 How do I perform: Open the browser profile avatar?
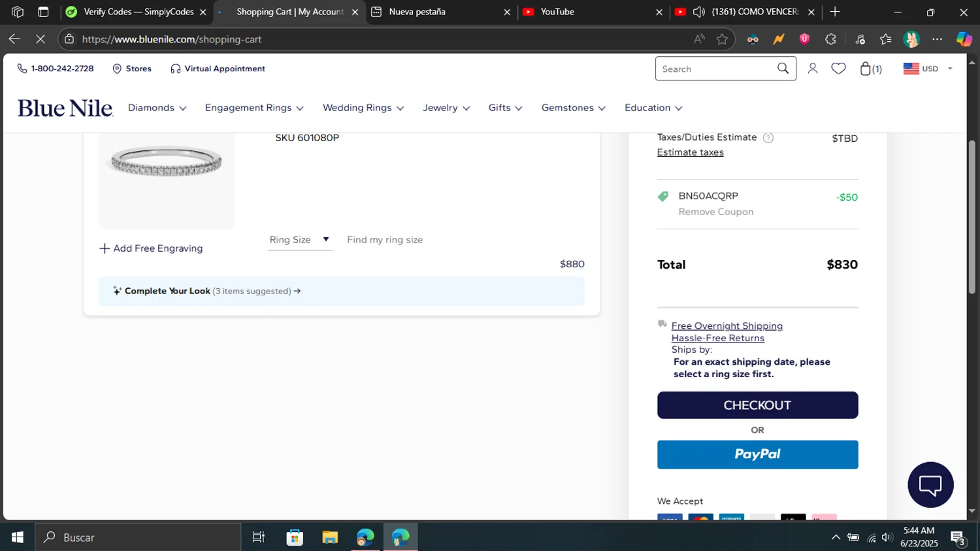[x=911, y=39]
